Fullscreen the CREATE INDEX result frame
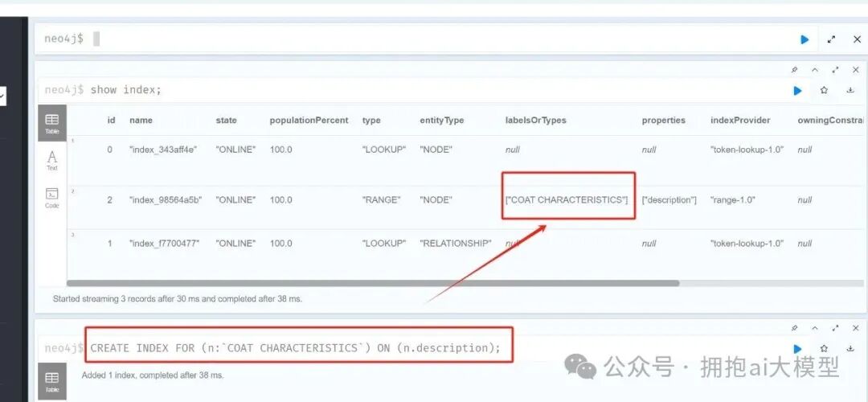The width and height of the screenshot is (868, 402). click(x=835, y=328)
